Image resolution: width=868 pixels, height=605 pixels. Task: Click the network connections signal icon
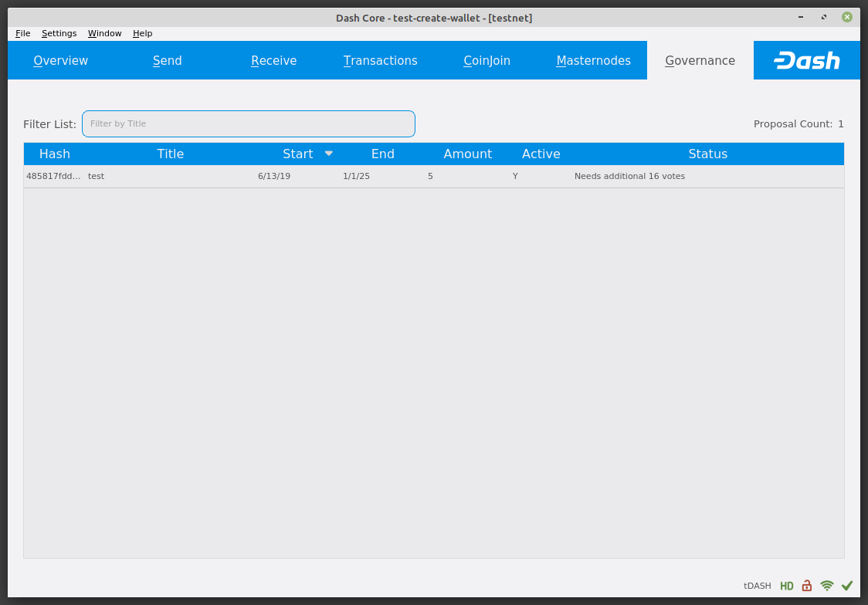click(826, 586)
